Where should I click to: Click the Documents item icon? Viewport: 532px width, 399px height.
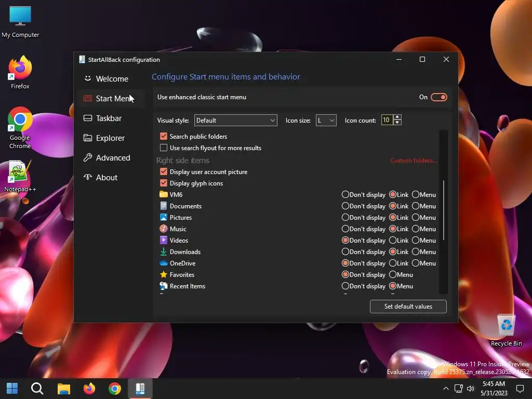coord(164,206)
